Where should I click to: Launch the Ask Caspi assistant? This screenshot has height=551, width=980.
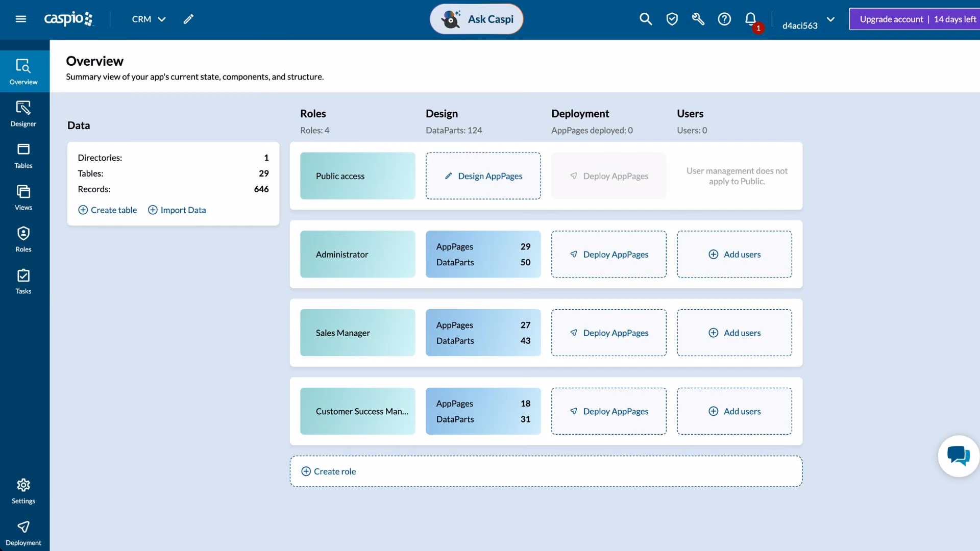pyautogui.click(x=476, y=19)
